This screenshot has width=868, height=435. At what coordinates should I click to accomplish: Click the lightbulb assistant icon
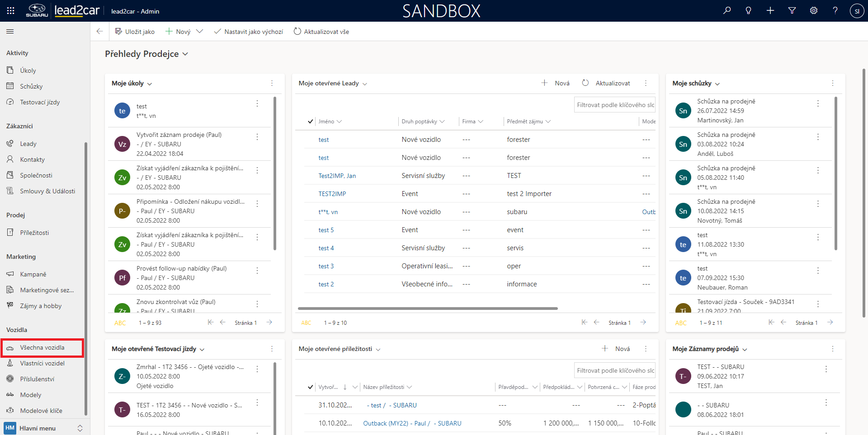(x=749, y=11)
